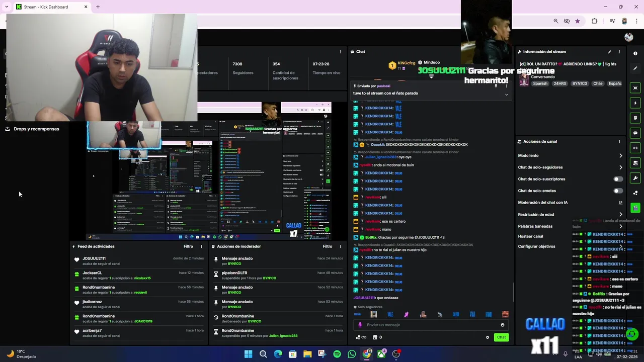Click the 24HRS tag

pyautogui.click(x=560, y=83)
